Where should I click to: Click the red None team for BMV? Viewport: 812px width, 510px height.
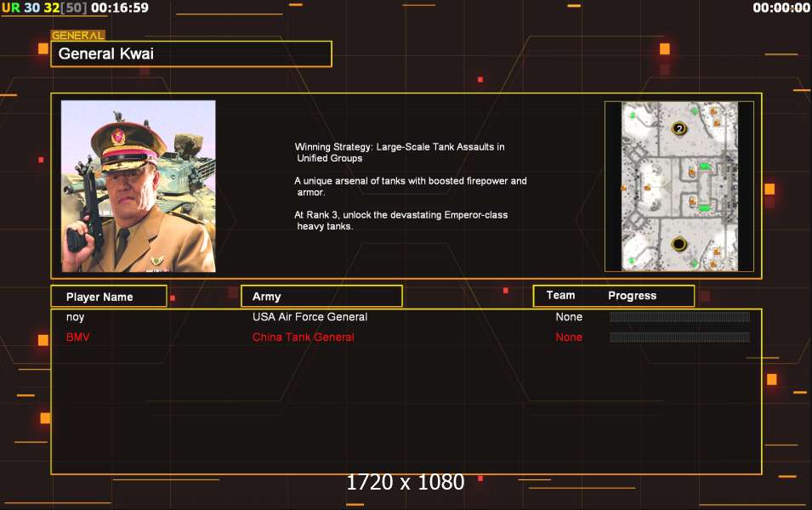[x=569, y=337]
